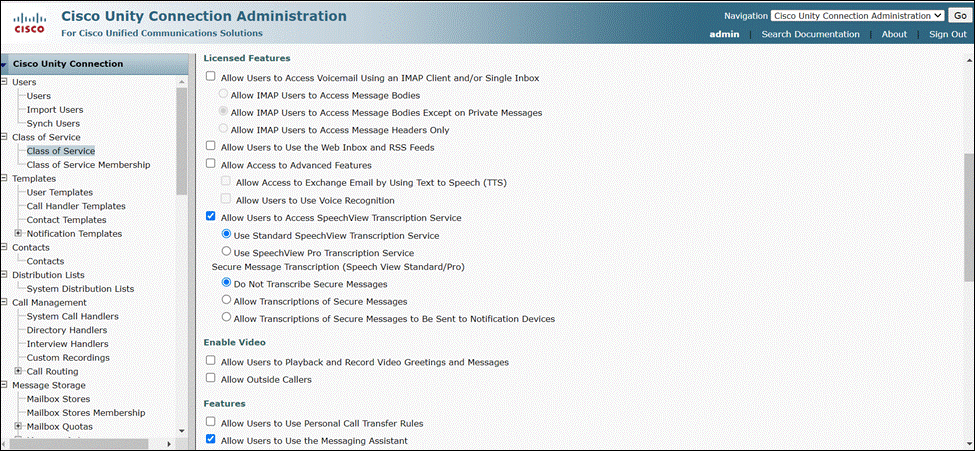Enable Allow Access to Advanced Features
The height and width of the screenshot is (451, 975).
click(x=210, y=164)
